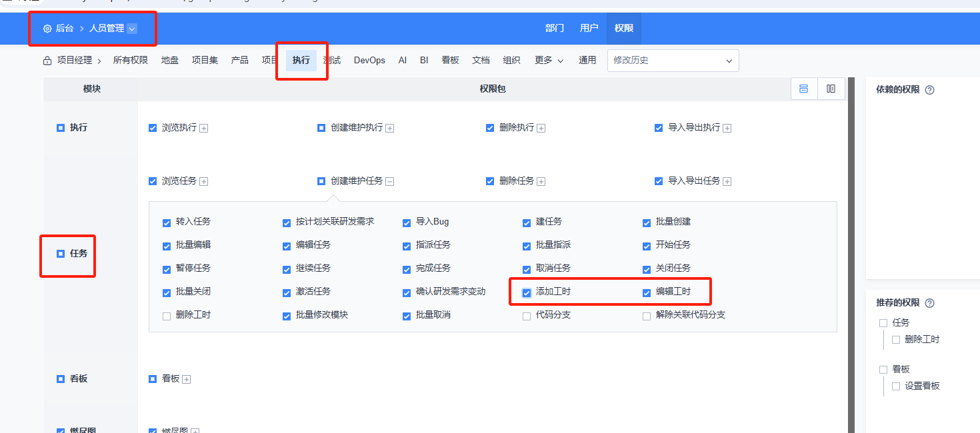Open the 人员管理 dropdown arrow

[x=132, y=29]
